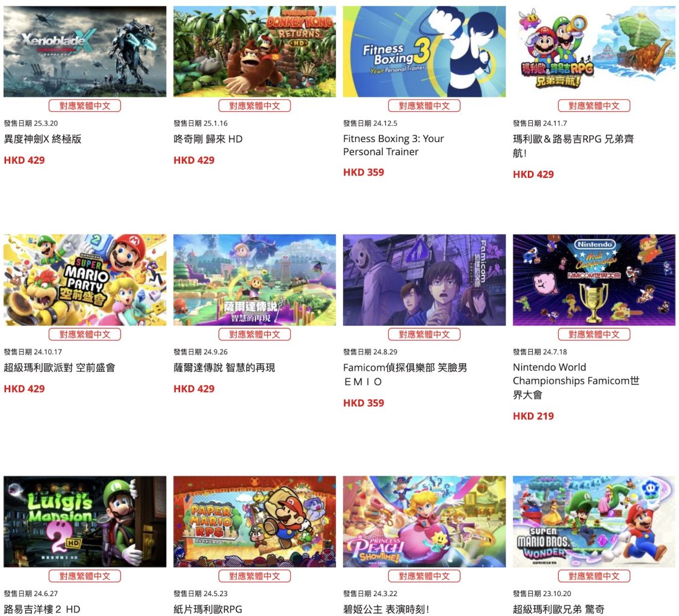Open the Famicom detective club EMIO thumbnail
This screenshot has width=679, height=616.
click(424, 280)
